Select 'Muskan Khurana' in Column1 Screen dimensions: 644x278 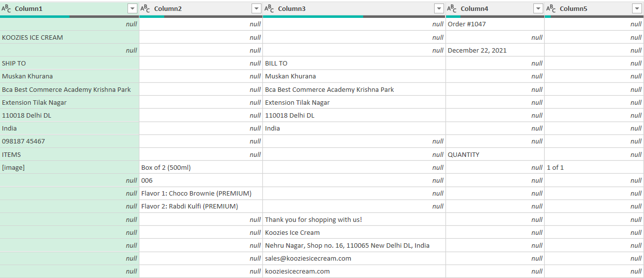coord(69,76)
